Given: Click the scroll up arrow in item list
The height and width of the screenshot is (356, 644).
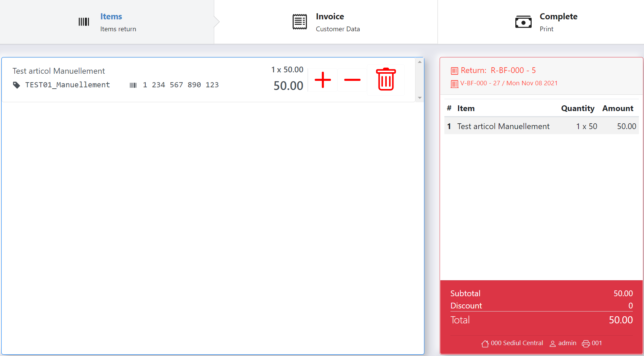Looking at the screenshot, I should (x=420, y=62).
